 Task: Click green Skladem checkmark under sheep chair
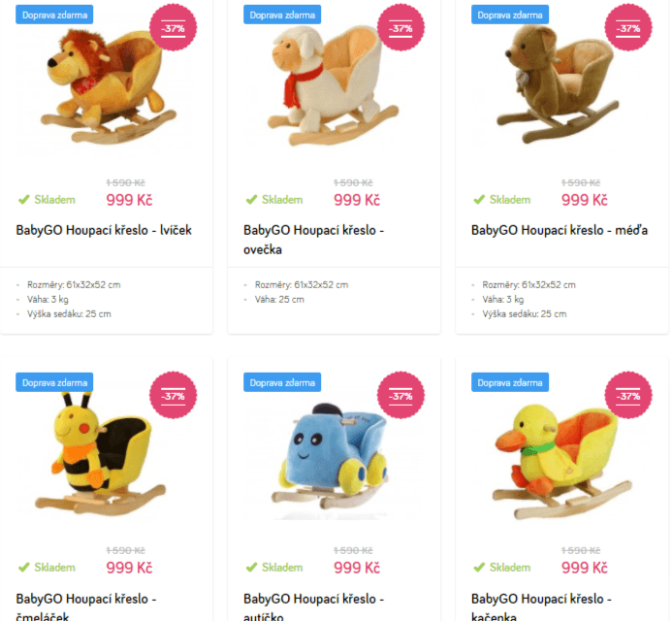pos(251,200)
